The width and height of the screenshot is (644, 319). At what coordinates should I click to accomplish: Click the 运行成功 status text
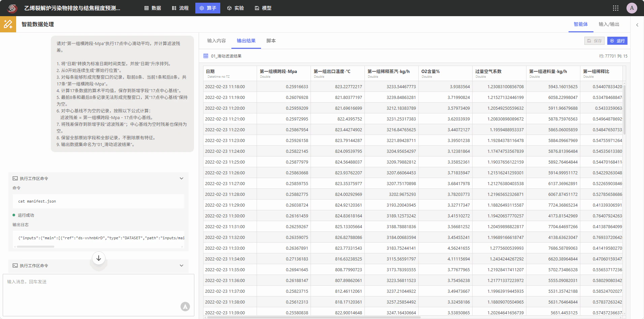tap(26, 215)
